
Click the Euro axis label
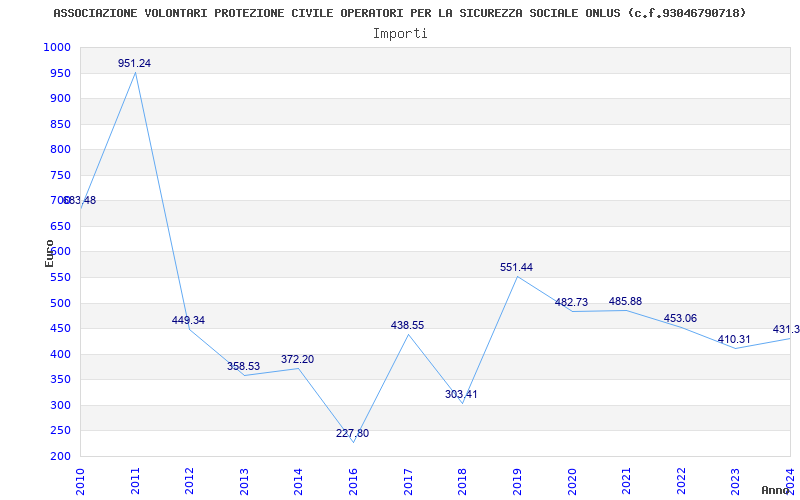49,254
